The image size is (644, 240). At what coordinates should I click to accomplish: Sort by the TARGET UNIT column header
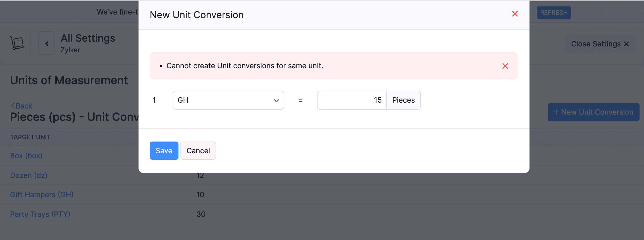(x=30, y=137)
